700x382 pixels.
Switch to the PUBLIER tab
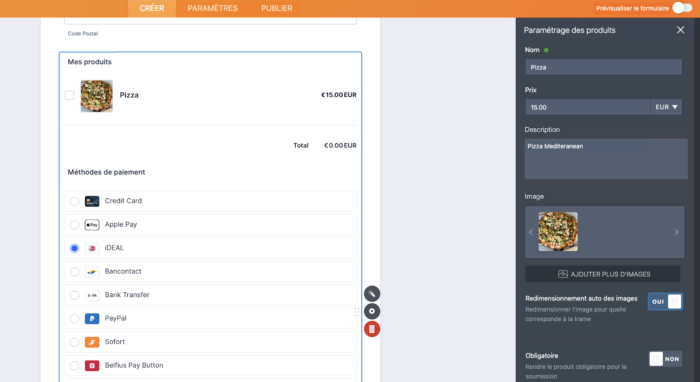277,8
